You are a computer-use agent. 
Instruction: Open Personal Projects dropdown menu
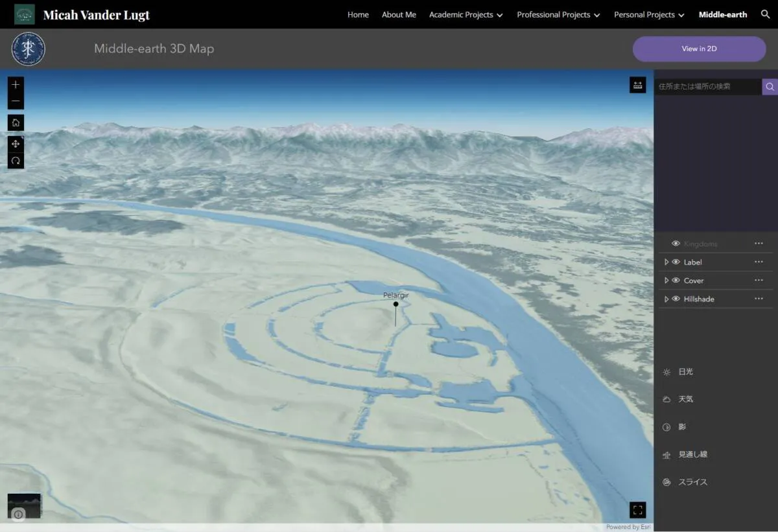[x=649, y=14]
